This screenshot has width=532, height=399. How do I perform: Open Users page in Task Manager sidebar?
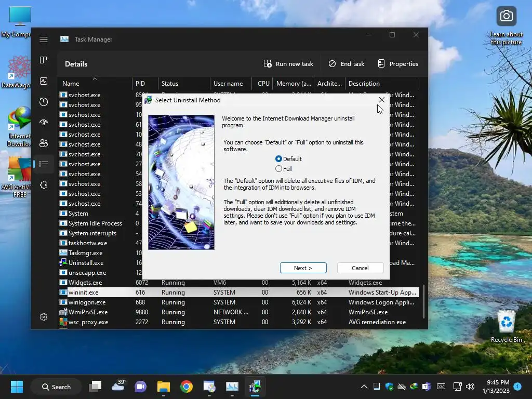click(44, 143)
